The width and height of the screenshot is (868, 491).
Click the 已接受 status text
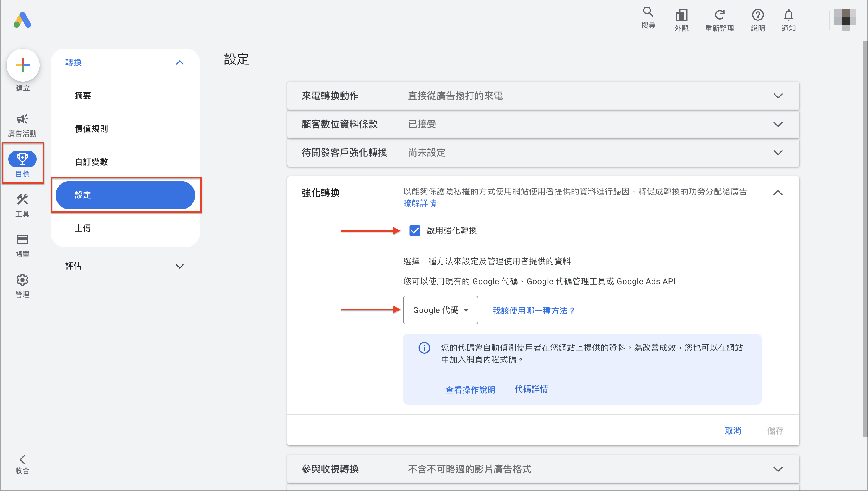(x=422, y=125)
